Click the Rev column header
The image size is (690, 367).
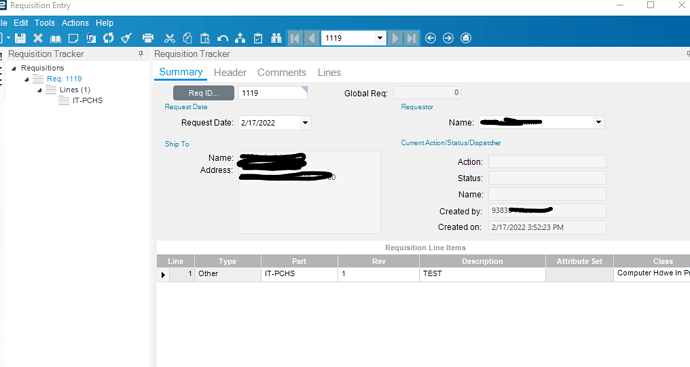coord(378,261)
